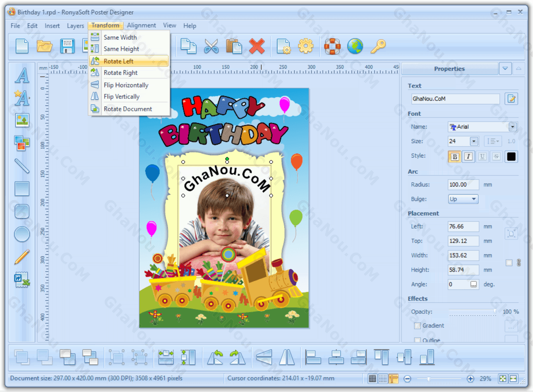533x392 pixels.
Task: Choose Same Height menu entry
Action: pos(129,49)
